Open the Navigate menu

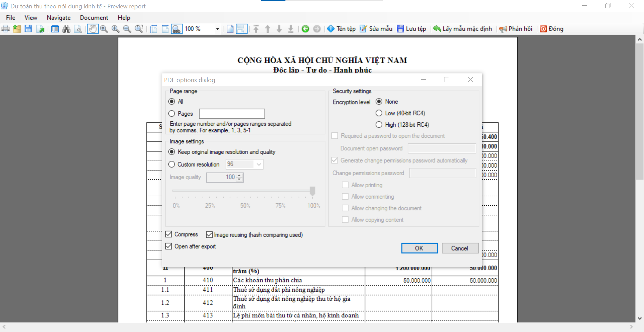(59, 18)
